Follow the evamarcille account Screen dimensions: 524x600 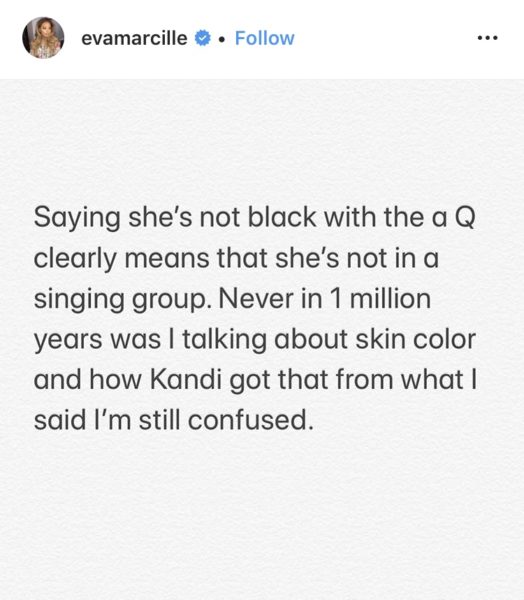[x=264, y=38]
